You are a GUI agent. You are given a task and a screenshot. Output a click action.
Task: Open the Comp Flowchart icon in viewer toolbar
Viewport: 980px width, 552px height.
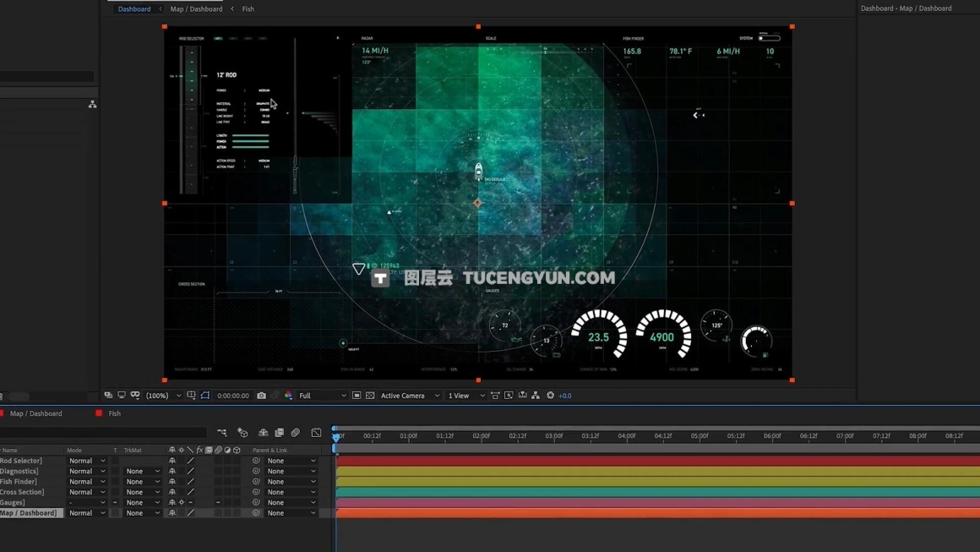point(536,396)
